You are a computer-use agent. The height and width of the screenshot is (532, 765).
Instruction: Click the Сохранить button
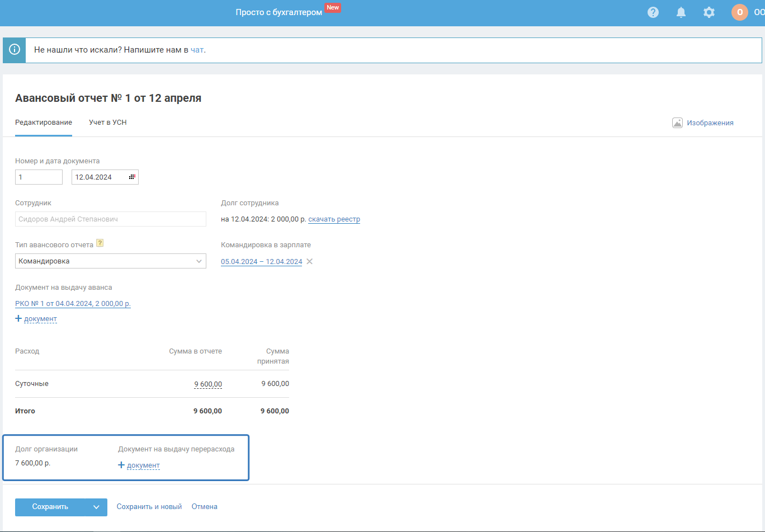coord(50,507)
